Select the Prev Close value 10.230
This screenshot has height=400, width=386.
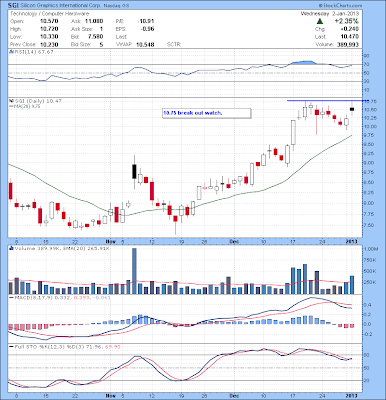tap(49, 44)
